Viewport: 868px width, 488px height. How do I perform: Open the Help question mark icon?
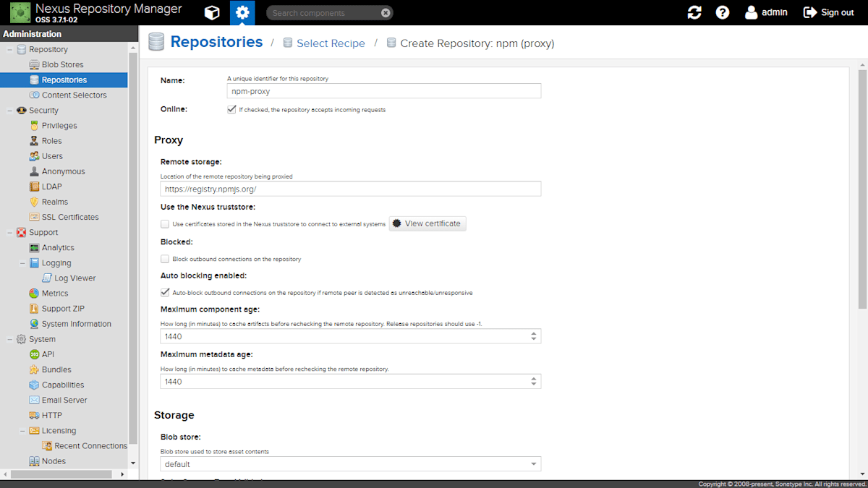pos(723,12)
